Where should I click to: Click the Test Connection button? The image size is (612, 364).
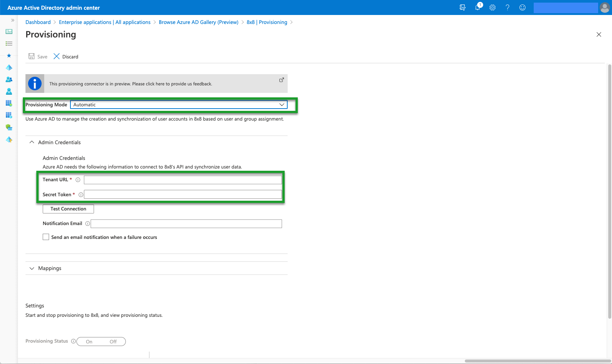click(68, 209)
